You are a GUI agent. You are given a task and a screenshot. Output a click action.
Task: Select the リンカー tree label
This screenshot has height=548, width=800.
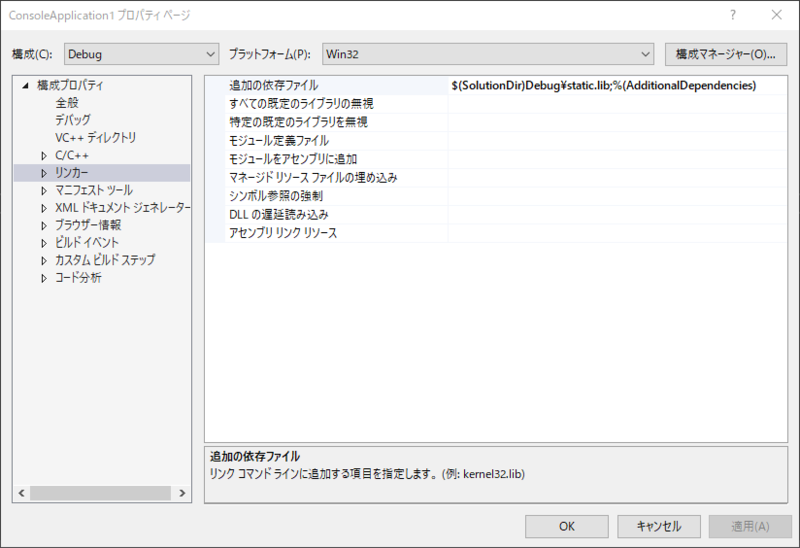pos(71,172)
